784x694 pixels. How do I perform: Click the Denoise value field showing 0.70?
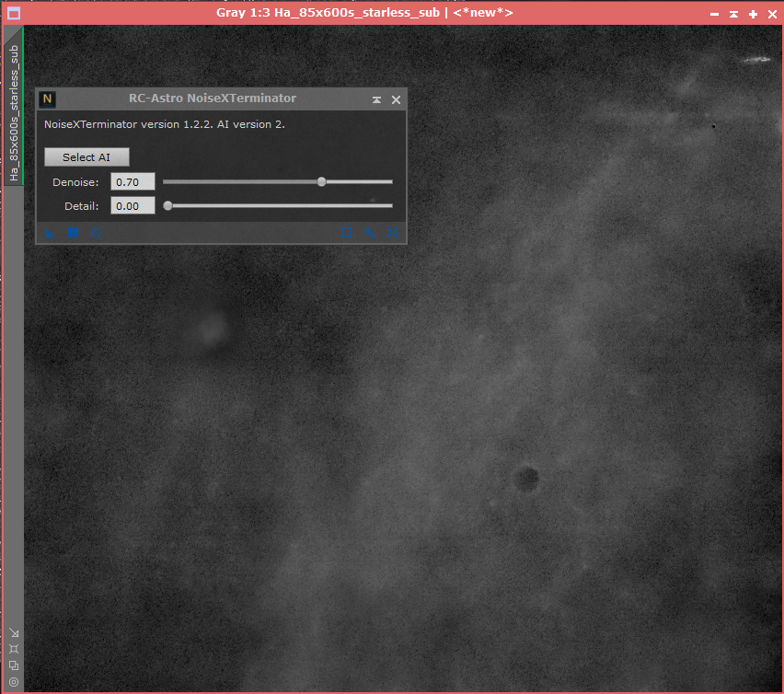(133, 182)
